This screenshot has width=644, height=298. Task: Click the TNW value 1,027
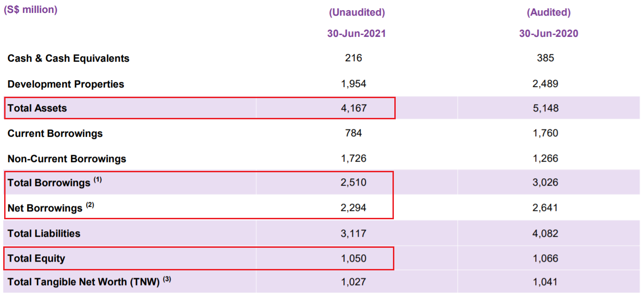click(x=353, y=281)
